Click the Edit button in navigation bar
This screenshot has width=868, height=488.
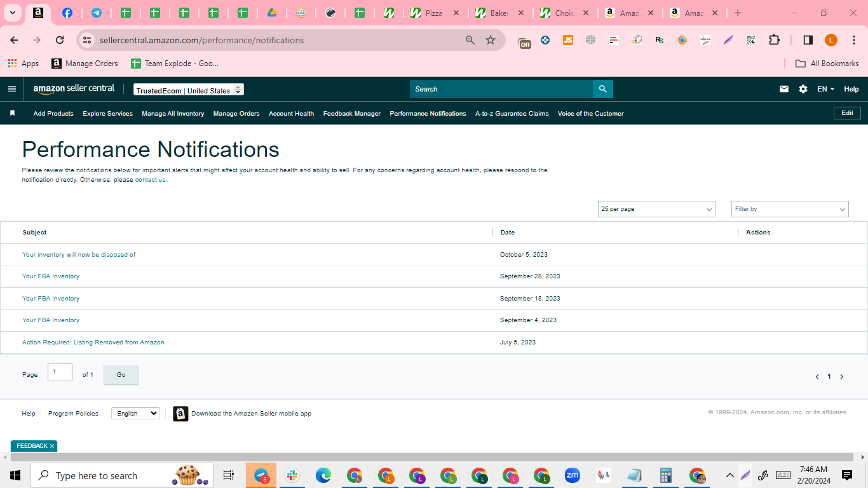tap(848, 113)
